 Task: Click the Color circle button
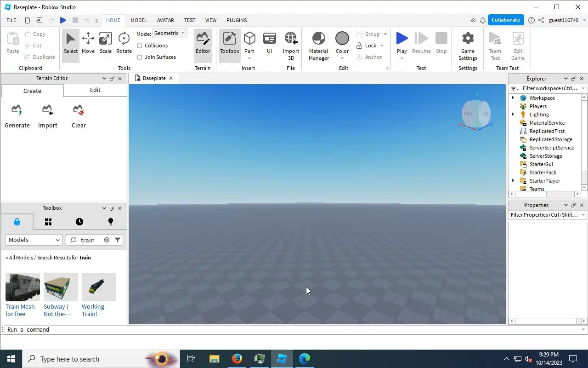click(342, 39)
